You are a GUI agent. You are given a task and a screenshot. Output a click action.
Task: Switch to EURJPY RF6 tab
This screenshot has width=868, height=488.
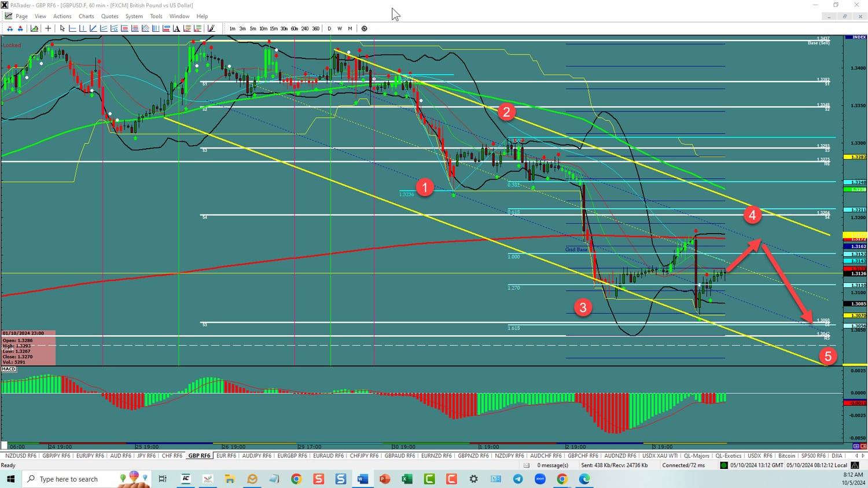[90, 456]
